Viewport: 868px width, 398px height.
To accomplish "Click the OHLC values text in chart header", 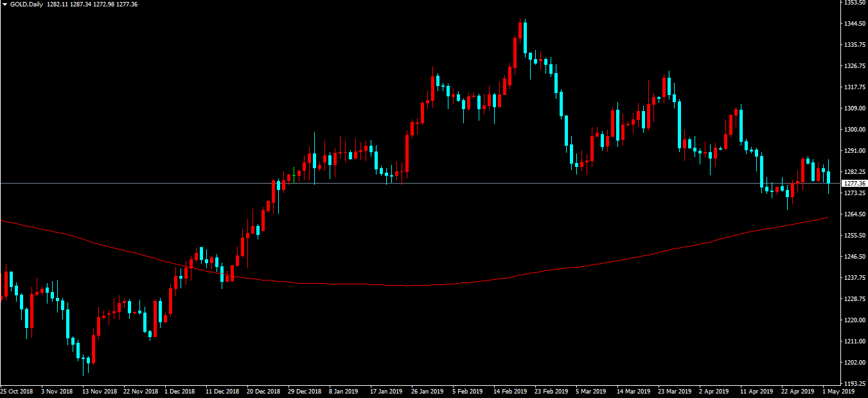I will point(92,4).
